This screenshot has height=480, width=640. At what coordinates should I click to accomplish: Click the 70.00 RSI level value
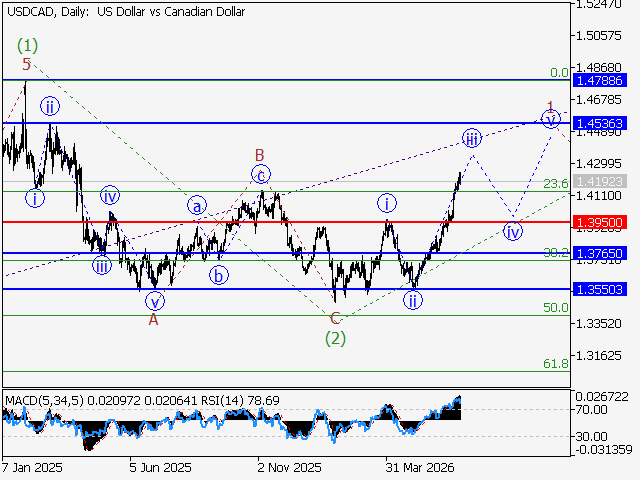click(592, 410)
